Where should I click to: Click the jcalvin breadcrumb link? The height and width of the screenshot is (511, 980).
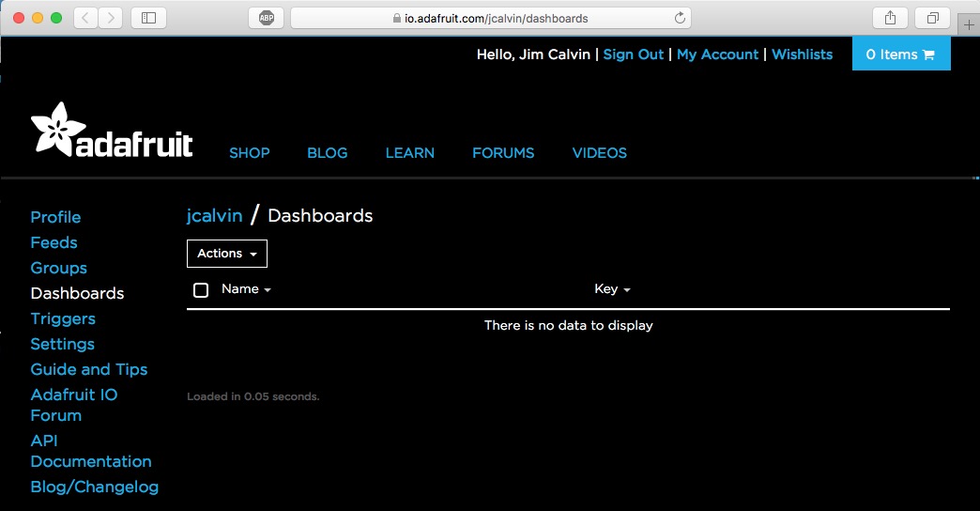(214, 216)
